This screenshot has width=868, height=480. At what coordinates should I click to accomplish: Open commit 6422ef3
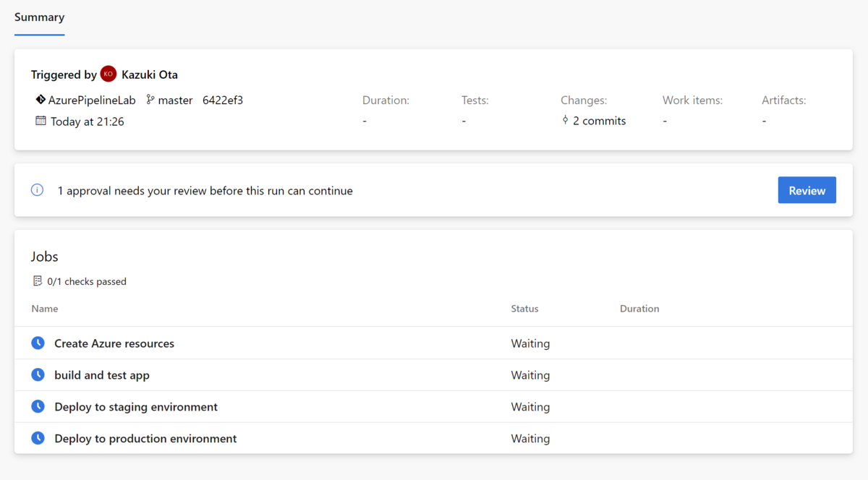click(223, 100)
